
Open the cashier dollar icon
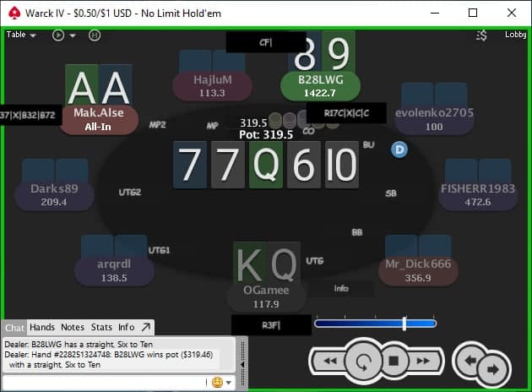point(481,35)
